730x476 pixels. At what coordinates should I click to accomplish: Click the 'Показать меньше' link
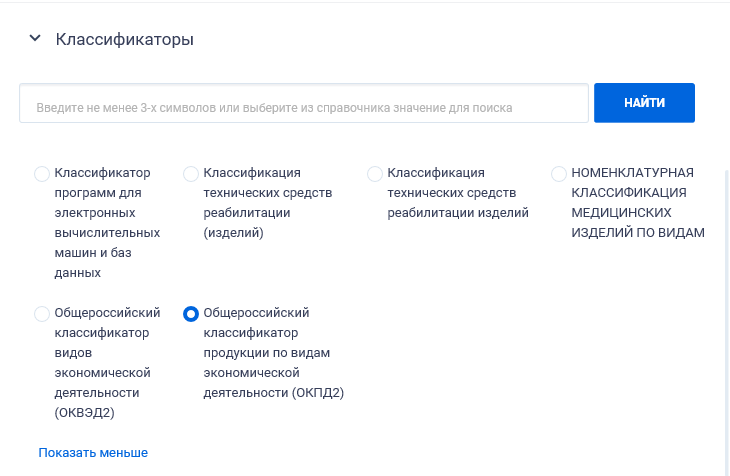[x=93, y=453]
